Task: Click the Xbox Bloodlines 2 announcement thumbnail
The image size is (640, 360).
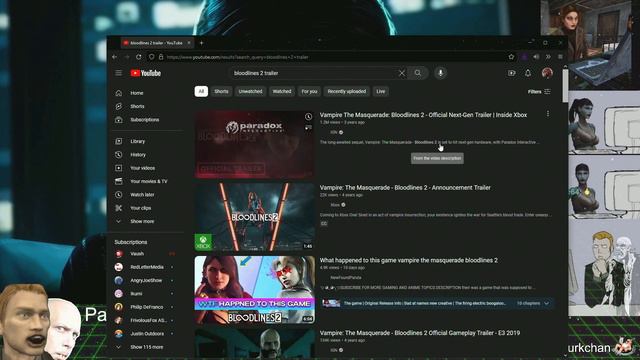Action: (x=255, y=217)
